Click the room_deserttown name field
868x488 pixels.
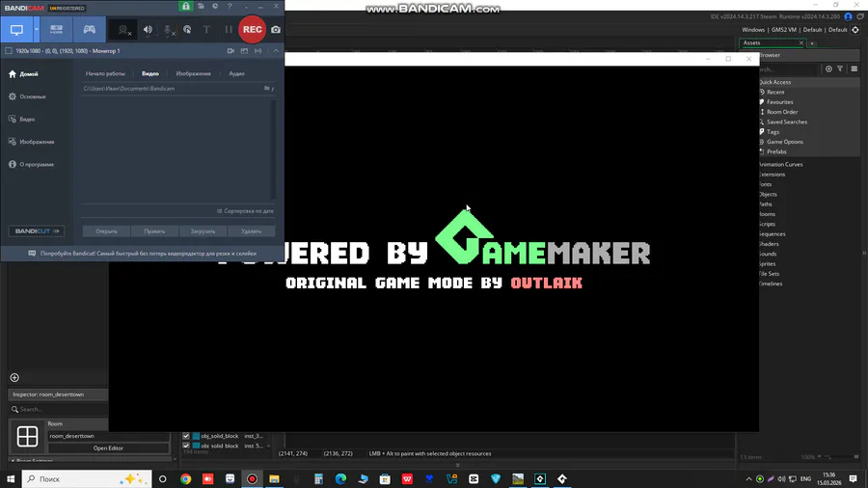pyautogui.click(x=108, y=436)
